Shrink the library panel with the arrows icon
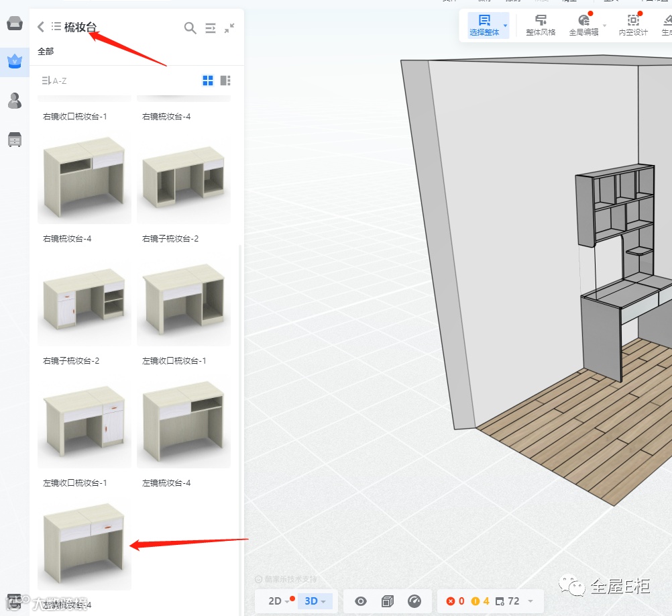The image size is (672, 616). coord(230,28)
